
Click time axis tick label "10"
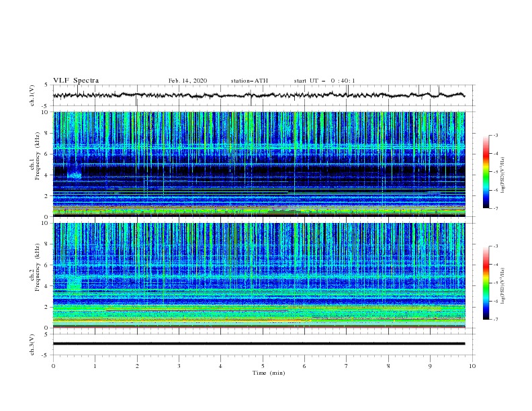(472, 366)
